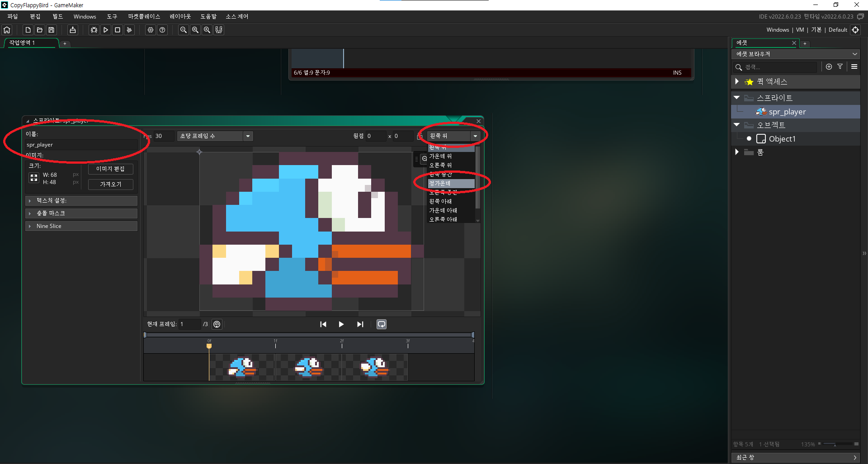Zoom in the workspace
The image size is (868, 464).
(x=207, y=30)
